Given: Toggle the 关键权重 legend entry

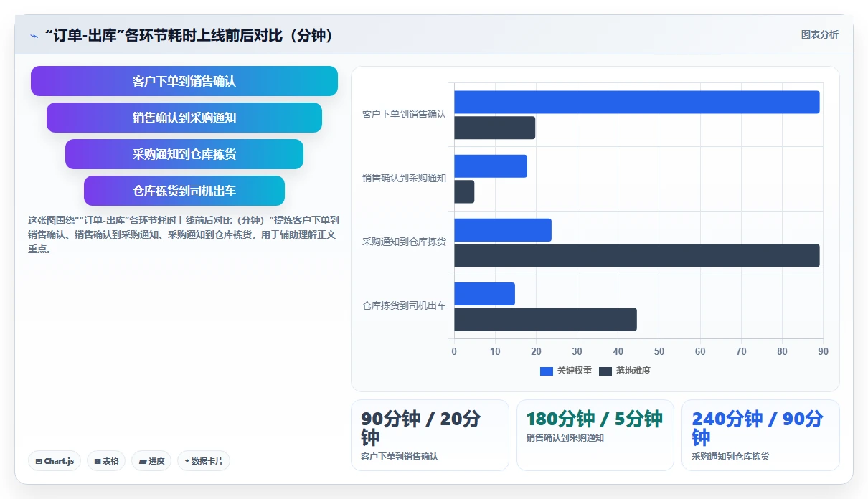Looking at the screenshot, I should (x=566, y=371).
